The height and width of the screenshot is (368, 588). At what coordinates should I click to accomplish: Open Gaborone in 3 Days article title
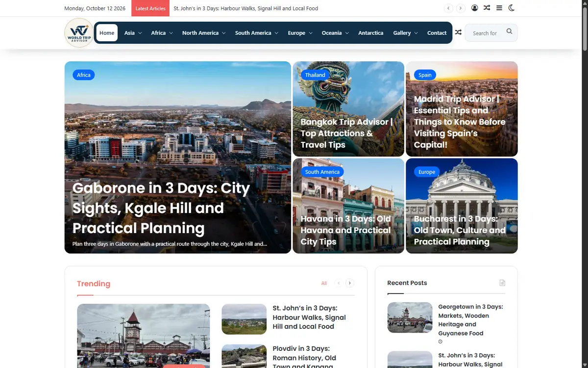pyautogui.click(x=162, y=208)
